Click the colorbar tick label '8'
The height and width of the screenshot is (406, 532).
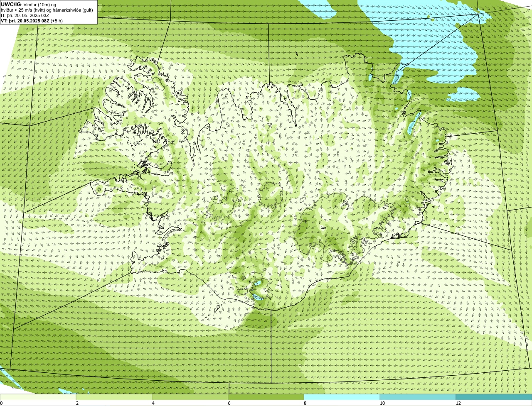coord(305,403)
